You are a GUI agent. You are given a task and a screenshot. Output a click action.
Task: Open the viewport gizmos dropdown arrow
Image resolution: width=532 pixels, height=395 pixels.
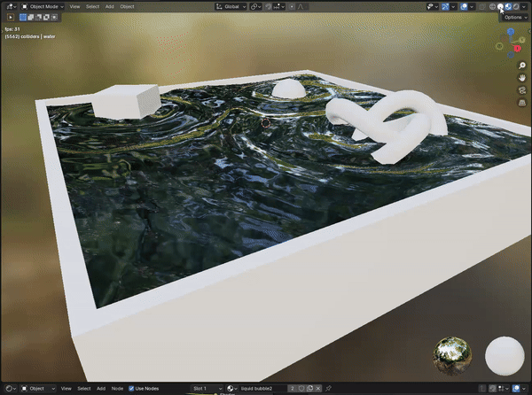pyautogui.click(x=453, y=6)
